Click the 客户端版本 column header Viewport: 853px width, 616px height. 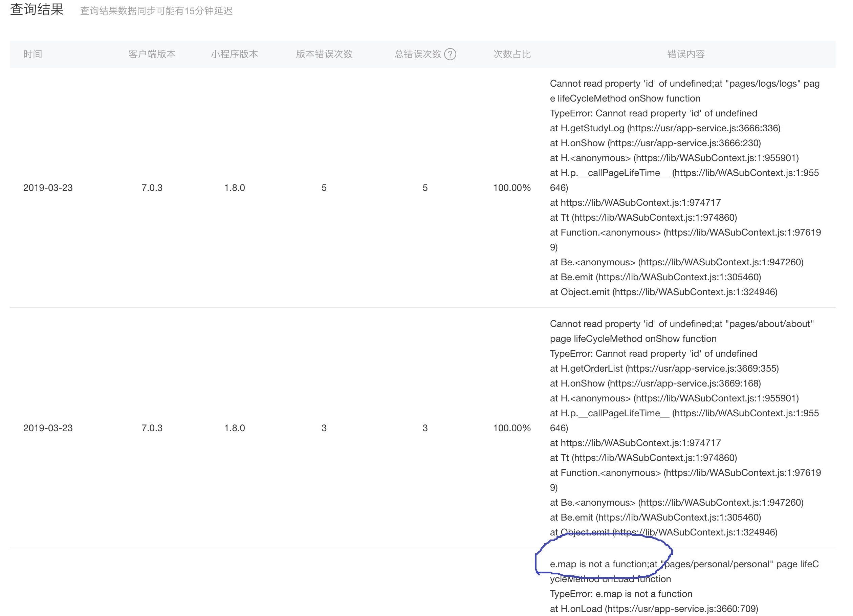(152, 54)
